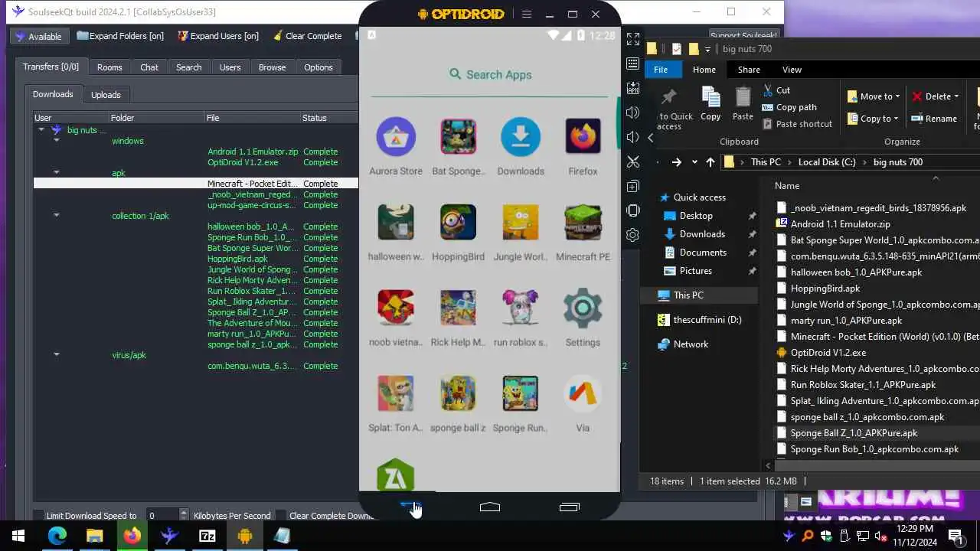Image resolution: width=980 pixels, height=551 pixels.
Task: Collapse the big nuts user tree
Action: [x=41, y=130]
